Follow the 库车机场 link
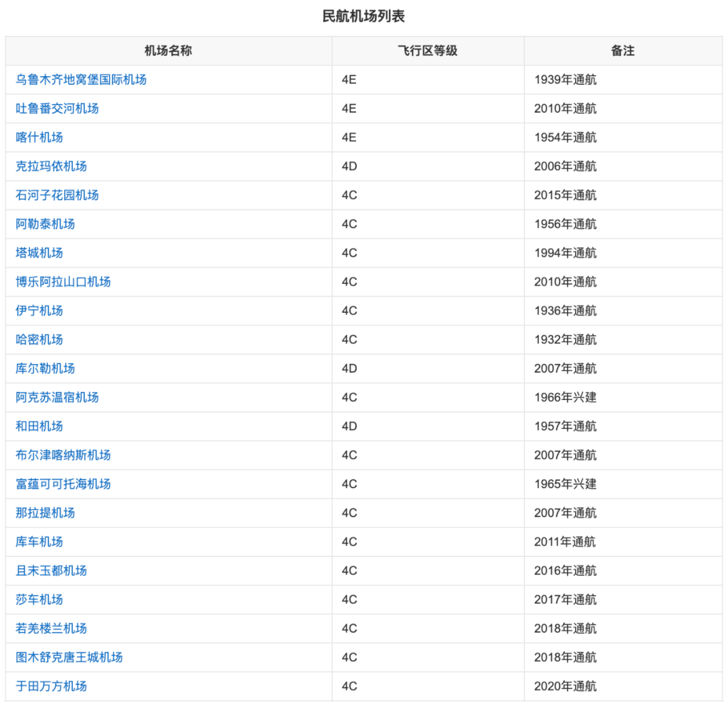Viewport: 728px width, 702px height. point(39,542)
